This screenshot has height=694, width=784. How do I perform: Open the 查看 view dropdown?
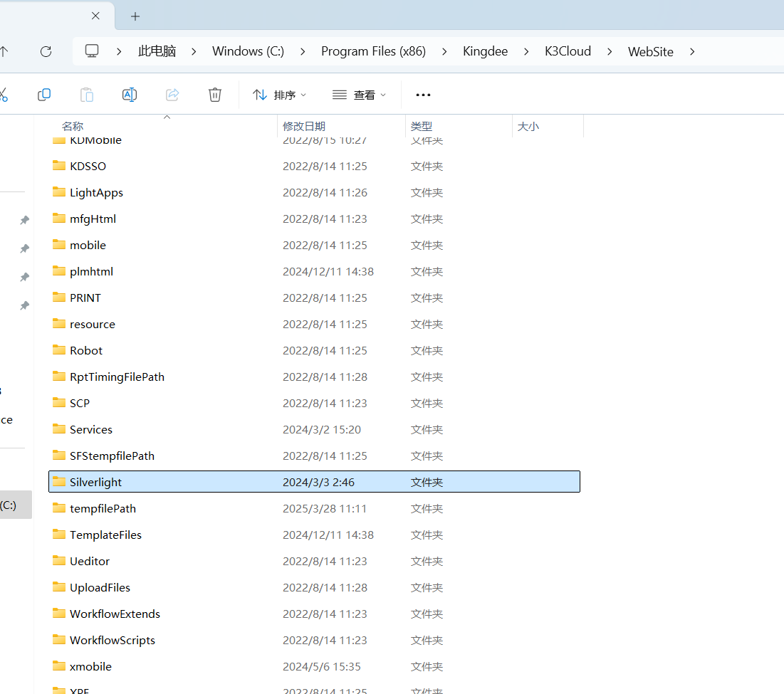coord(359,95)
